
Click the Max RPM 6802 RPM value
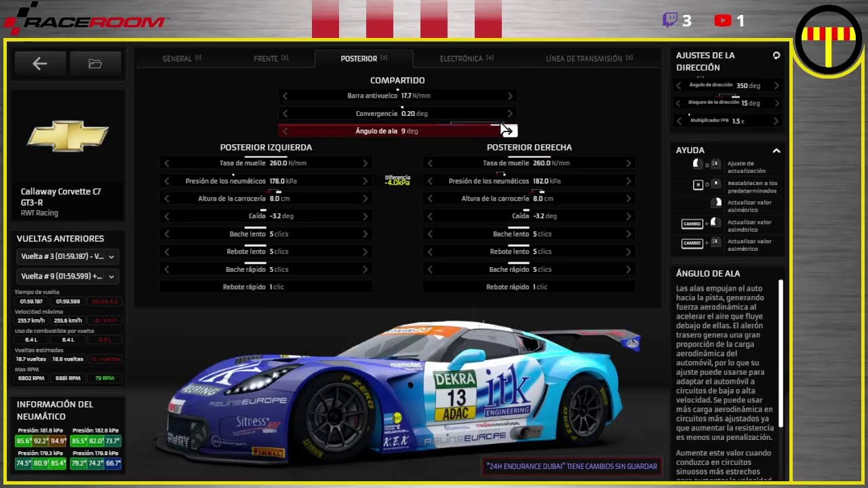click(x=32, y=378)
